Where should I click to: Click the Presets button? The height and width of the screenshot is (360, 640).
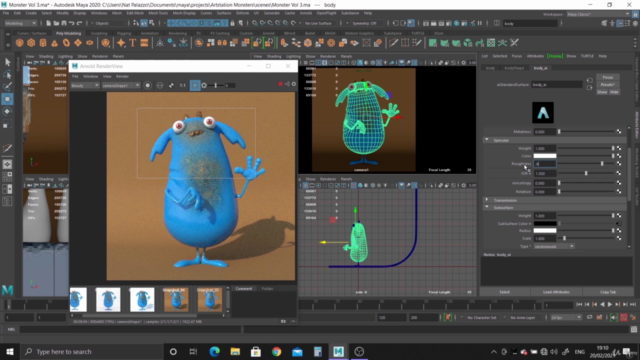[x=608, y=84]
